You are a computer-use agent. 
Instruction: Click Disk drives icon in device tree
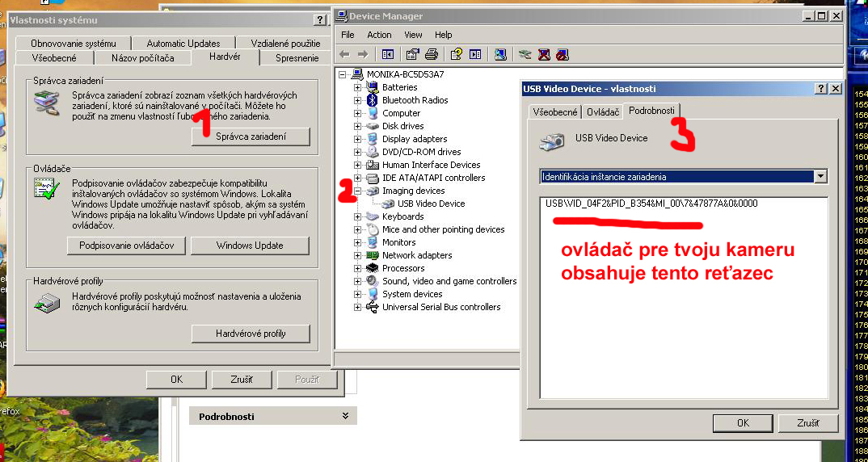point(373,126)
